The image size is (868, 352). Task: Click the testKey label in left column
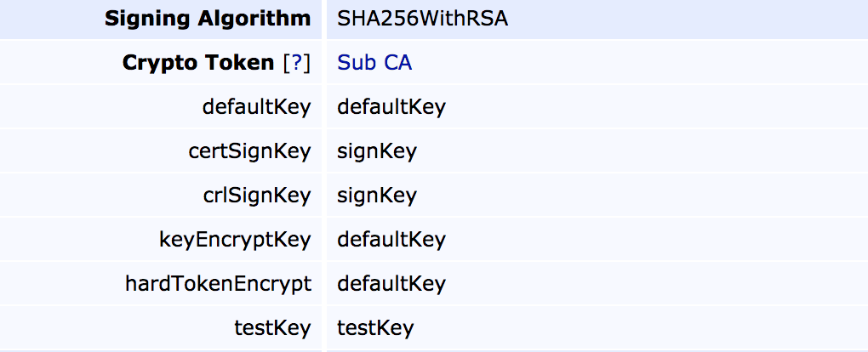272,328
